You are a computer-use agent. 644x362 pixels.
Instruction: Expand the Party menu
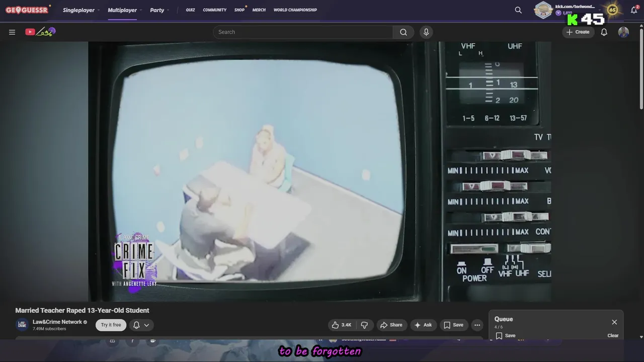pyautogui.click(x=159, y=10)
